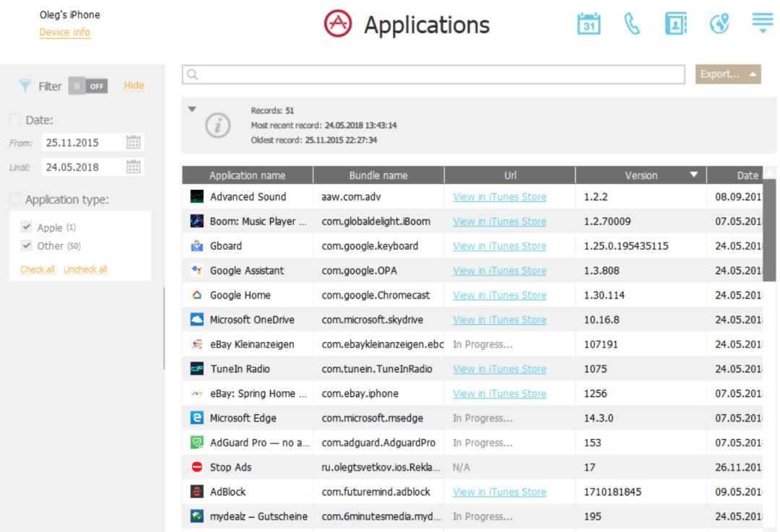Click the records info icon
780x532 pixels.
(x=218, y=126)
